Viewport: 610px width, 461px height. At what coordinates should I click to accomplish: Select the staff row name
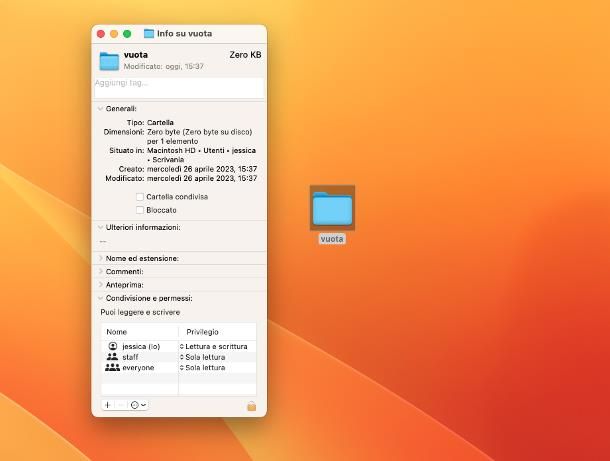pyautogui.click(x=130, y=357)
